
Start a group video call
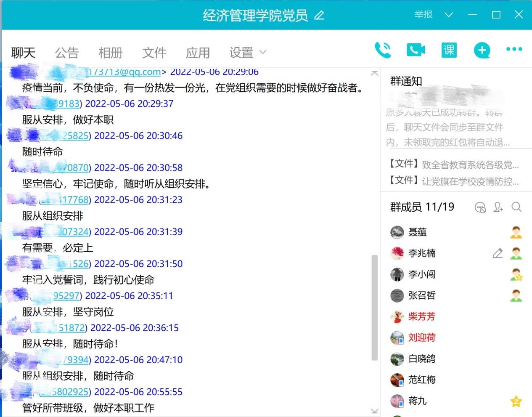tap(416, 50)
